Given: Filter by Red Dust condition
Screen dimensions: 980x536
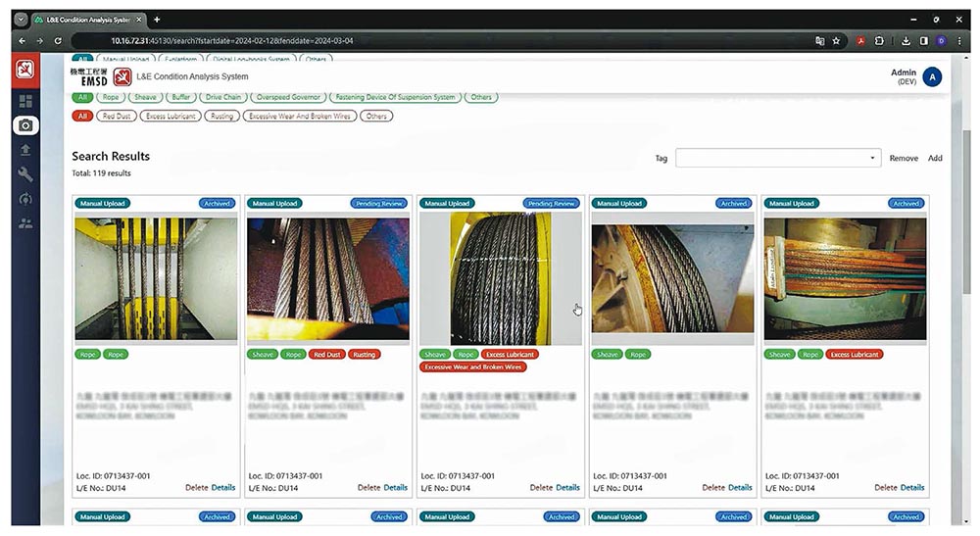Looking at the screenshot, I should coord(117,117).
